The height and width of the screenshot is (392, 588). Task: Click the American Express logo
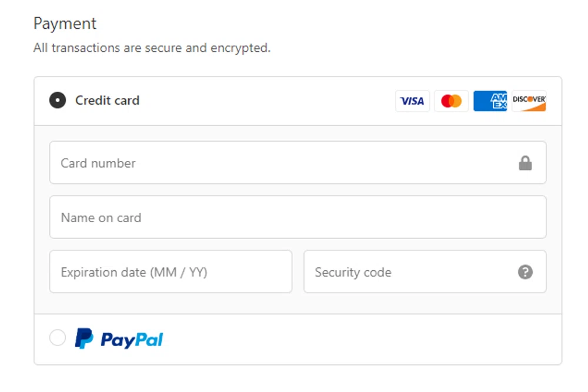pos(490,101)
